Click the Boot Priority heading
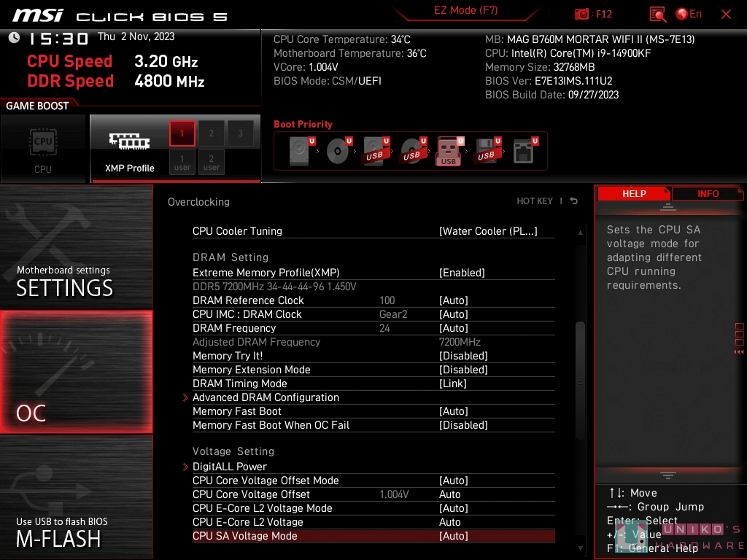 [303, 124]
